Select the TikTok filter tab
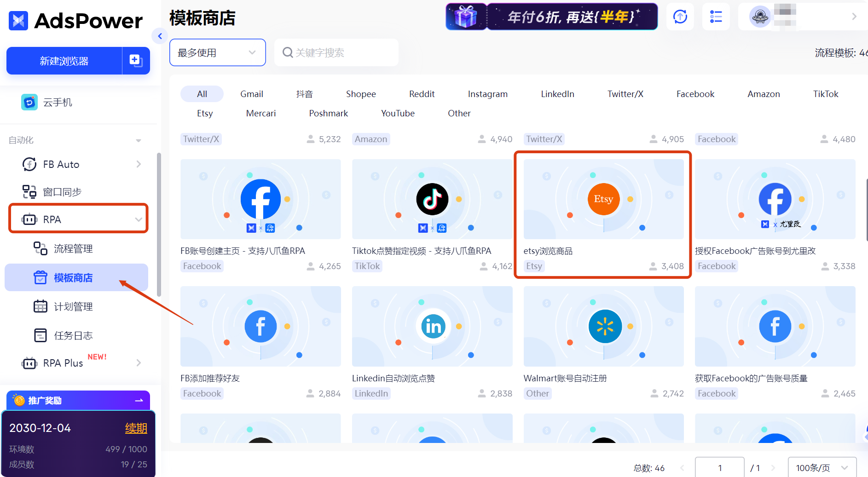Image resolution: width=868 pixels, height=477 pixels. [x=825, y=94]
